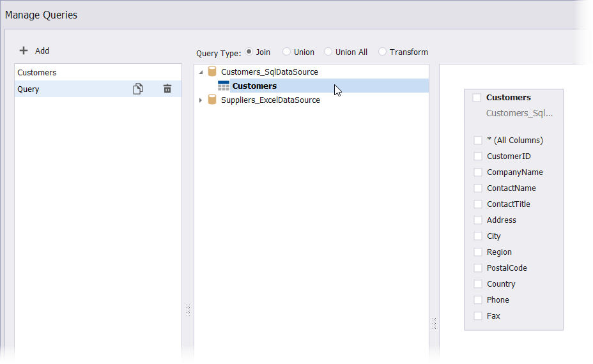Select the Join query type
The width and height of the screenshot is (593, 364).
[x=249, y=52]
